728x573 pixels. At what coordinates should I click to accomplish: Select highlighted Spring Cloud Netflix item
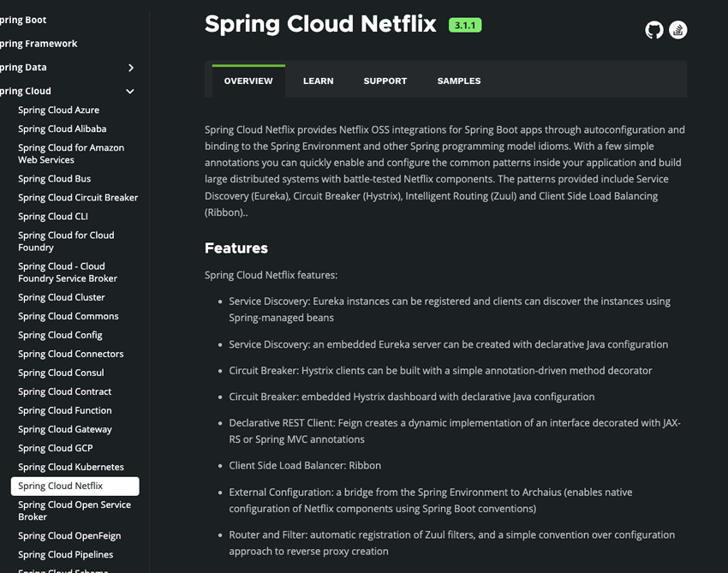click(x=75, y=486)
